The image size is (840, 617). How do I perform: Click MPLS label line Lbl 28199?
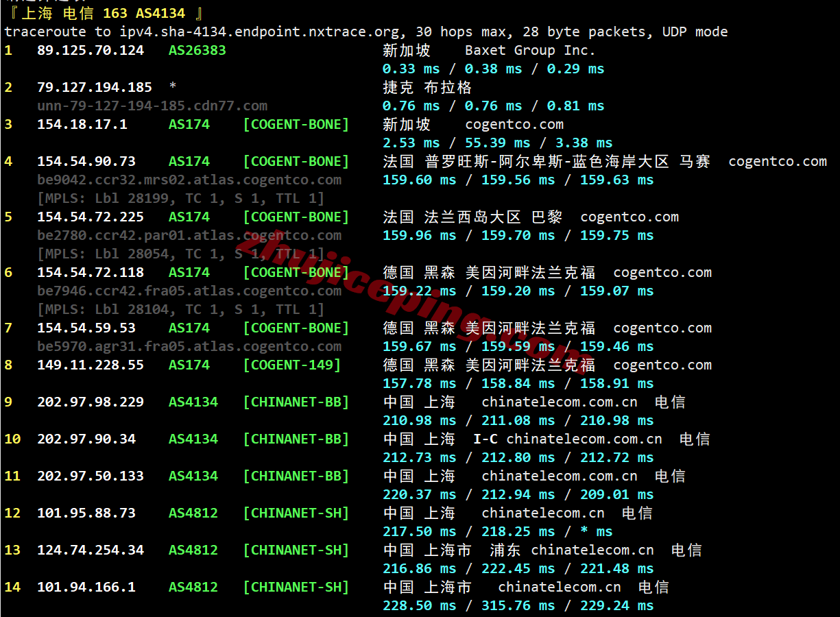181,198
